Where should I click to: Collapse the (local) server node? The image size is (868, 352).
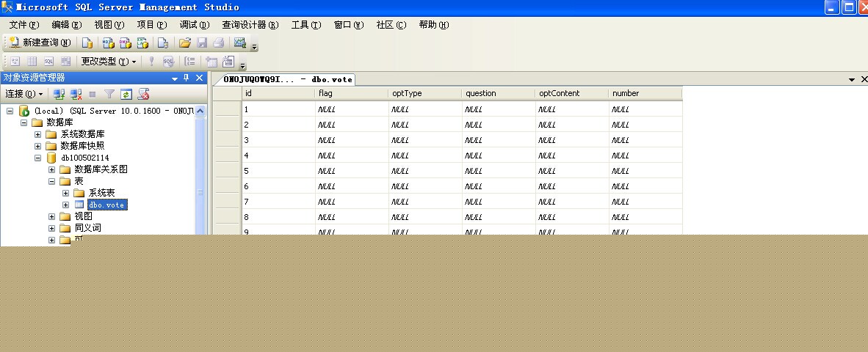coord(10,111)
